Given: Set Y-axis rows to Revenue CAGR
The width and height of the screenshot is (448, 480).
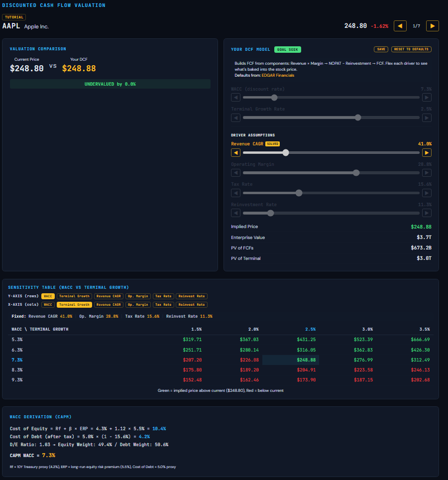Looking at the screenshot, I should click(x=109, y=296).
